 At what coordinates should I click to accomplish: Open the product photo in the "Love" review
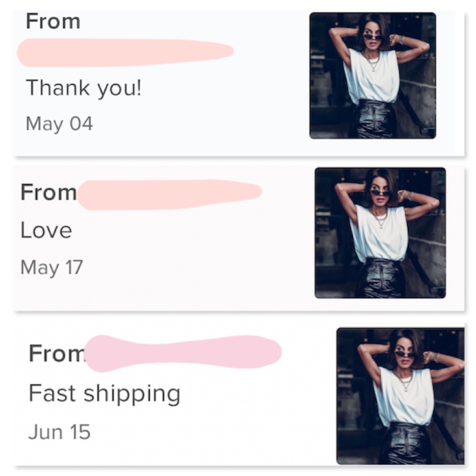pos(380,233)
